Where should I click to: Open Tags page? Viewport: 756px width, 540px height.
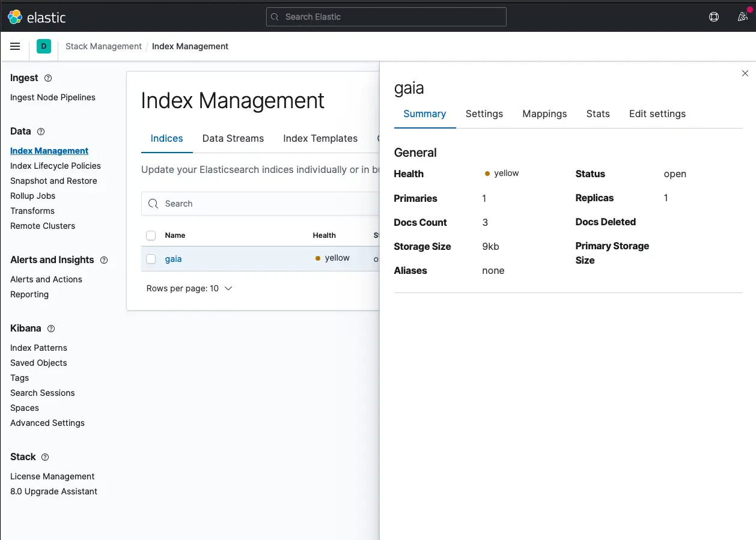(19, 378)
